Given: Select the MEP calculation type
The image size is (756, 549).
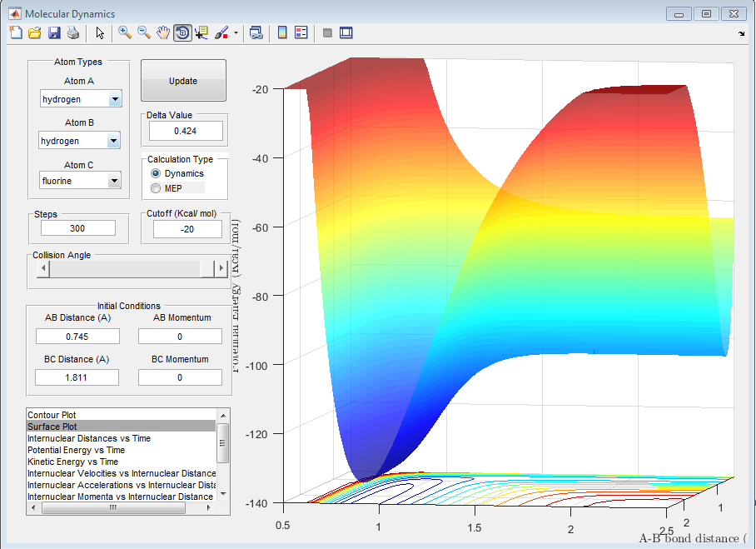Looking at the screenshot, I should coord(156,188).
